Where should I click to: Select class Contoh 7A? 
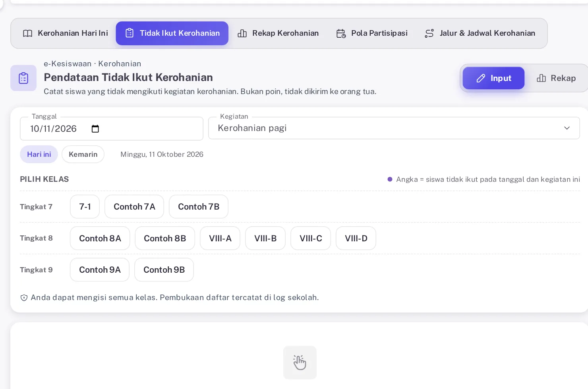coord(134,207)
